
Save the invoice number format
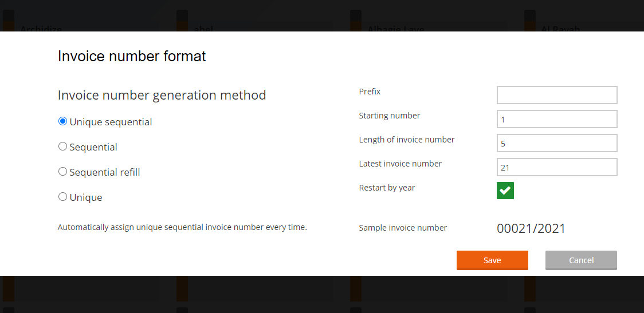(492, 260)
